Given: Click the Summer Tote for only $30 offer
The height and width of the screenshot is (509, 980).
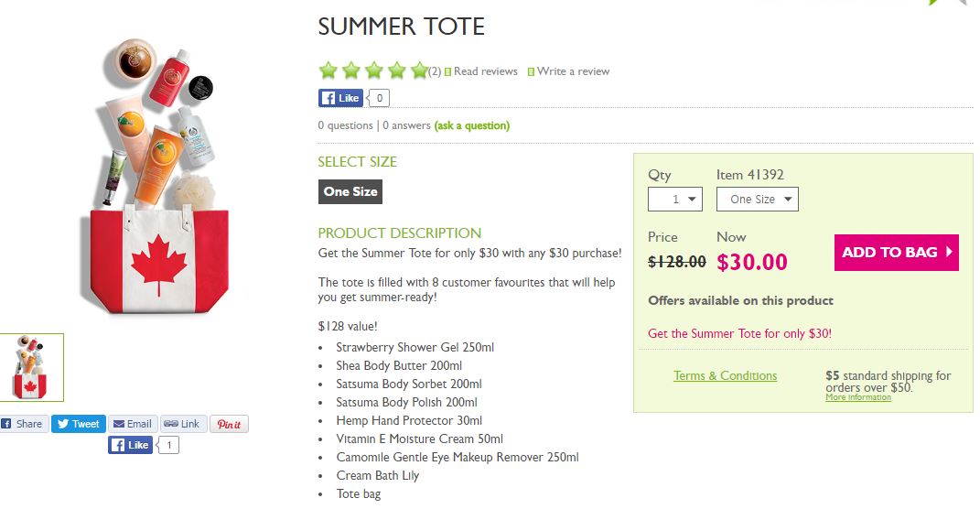Looking at the screenshot, I should pyautogui.click(x=739, y=333).
